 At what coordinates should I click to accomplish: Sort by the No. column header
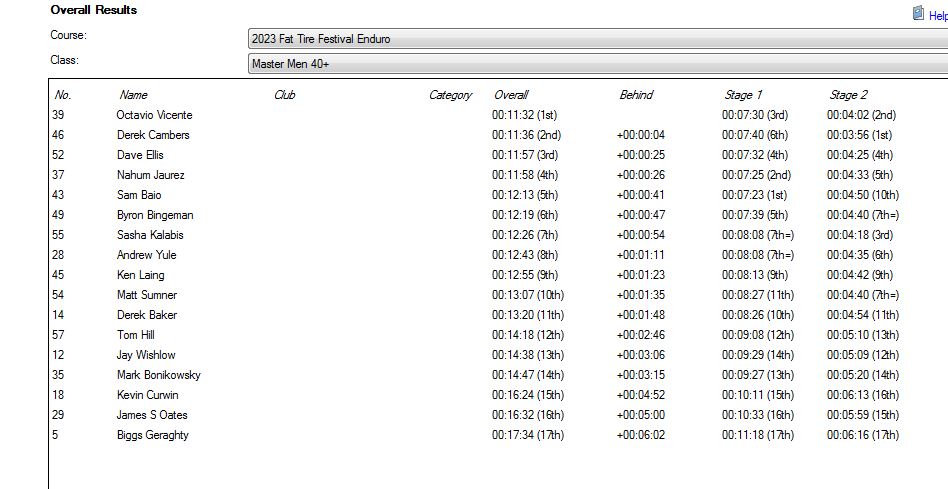[63, 95]
